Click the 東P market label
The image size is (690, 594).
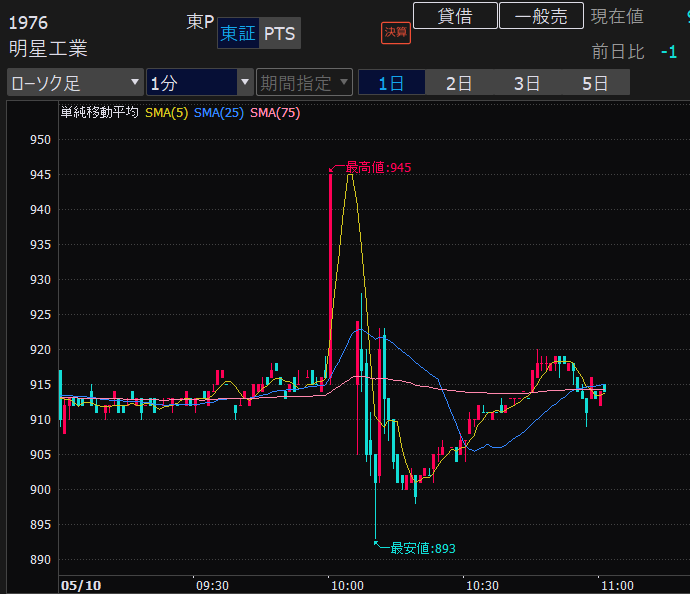click(x=200, y=21)
